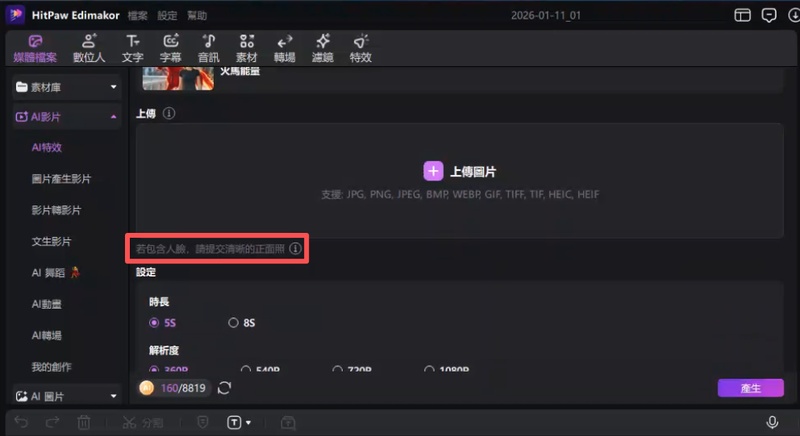Image resolution: width=800 pixels, height=436 pixels.
Task: Open the 設定 settings menu
Action: click(x=167, y=15)
